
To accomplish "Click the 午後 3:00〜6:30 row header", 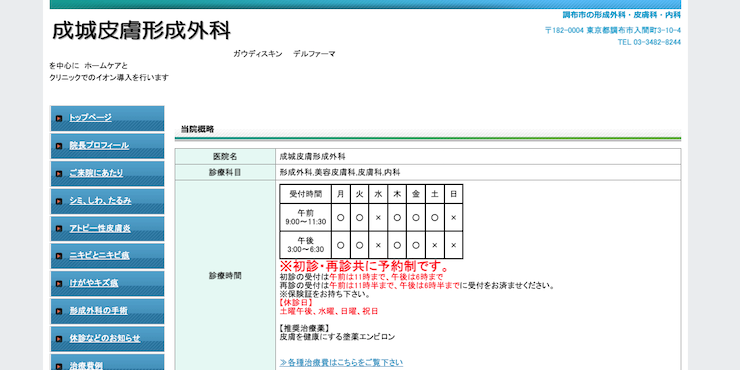I will click(x=305, y=245).
